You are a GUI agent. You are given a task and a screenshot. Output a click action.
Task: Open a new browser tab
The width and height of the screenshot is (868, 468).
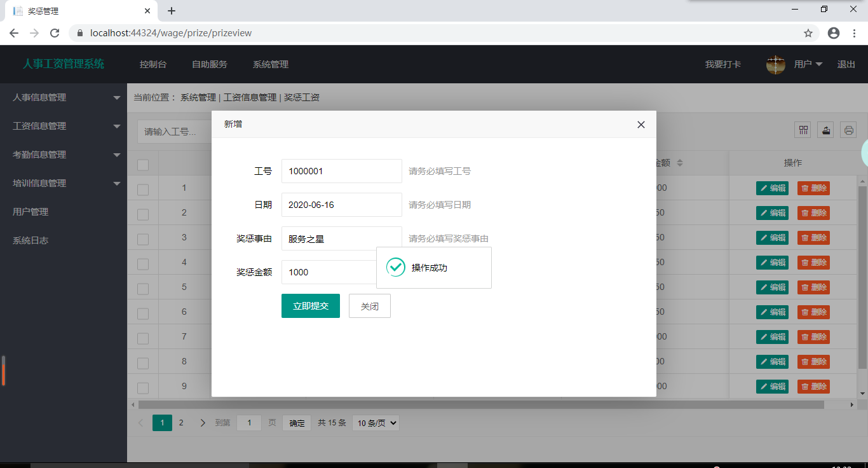click(172, 11)
